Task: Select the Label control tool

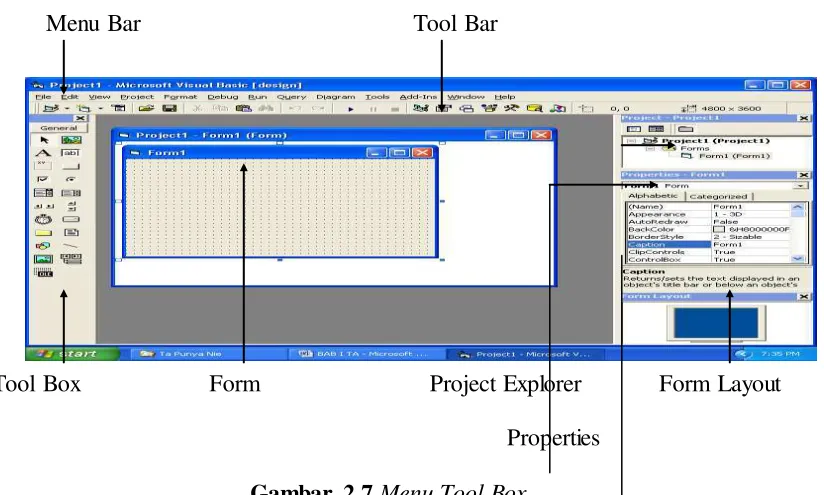Action: tap(44, 153)
